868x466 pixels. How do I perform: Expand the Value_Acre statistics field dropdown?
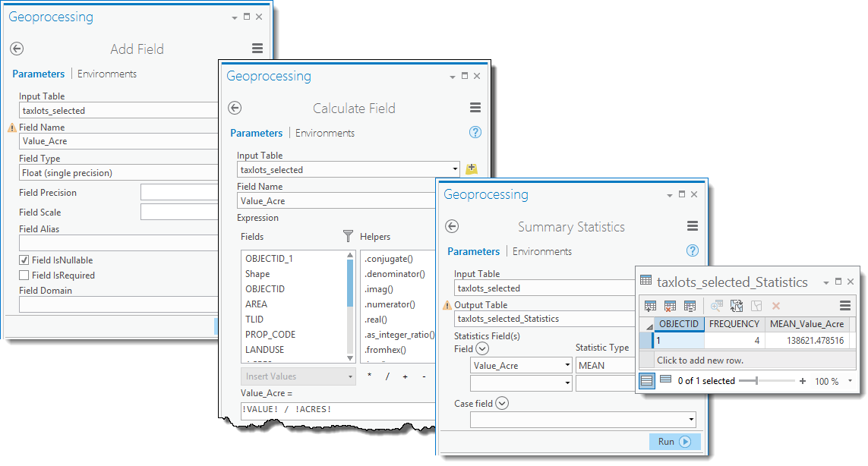(x=567, y=365)
